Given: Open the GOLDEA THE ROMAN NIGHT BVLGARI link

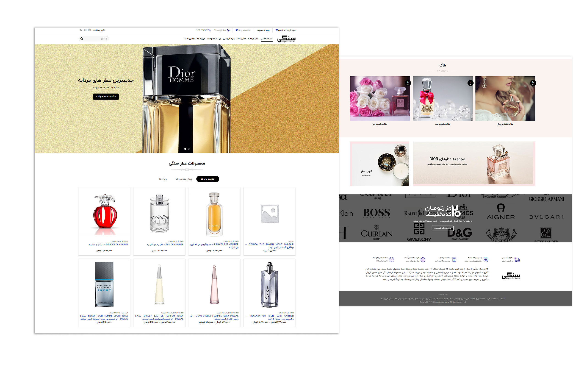Looking at the screenshot, I should point(269,246).
